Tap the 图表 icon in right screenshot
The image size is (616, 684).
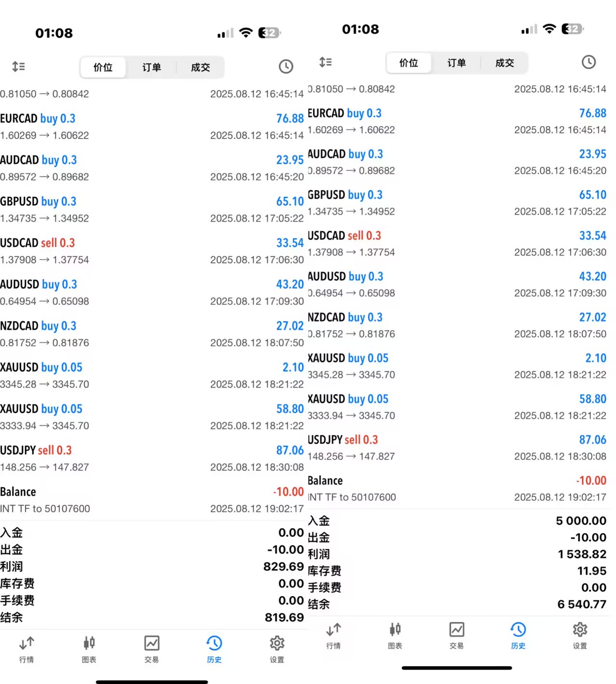(395, 635)
